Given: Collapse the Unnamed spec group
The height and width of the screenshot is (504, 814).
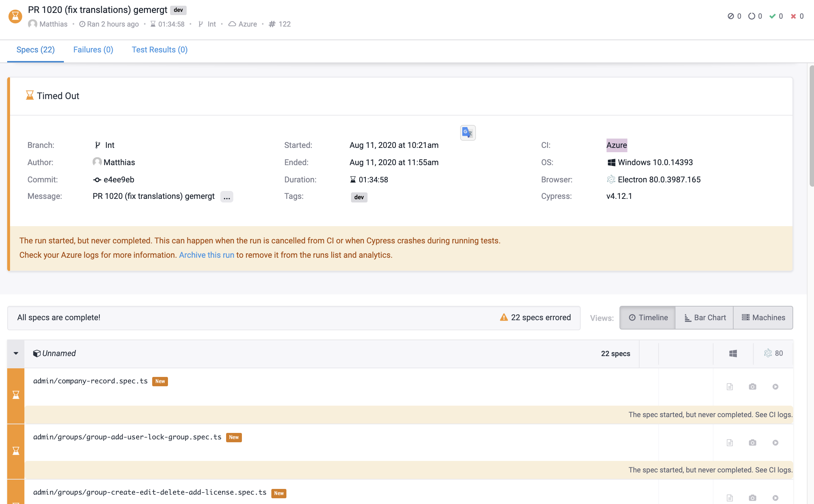Looking at the screenshot, I should coord(16,353).
